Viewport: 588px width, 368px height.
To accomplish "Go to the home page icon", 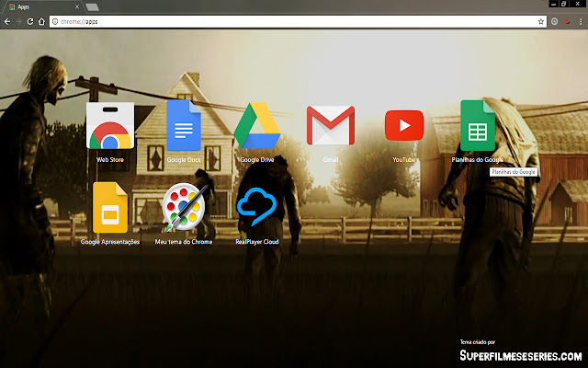I will (41, 22).
